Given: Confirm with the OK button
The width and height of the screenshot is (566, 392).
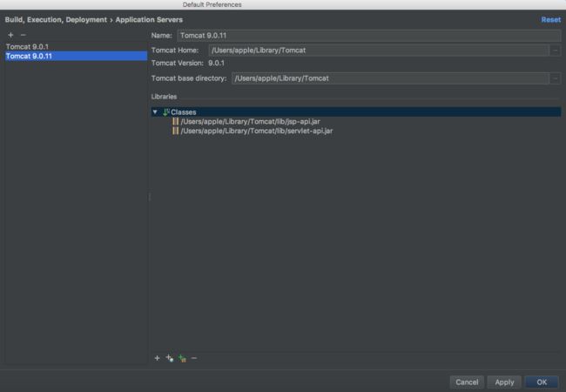Looking at the screenshot, I should (x=542, y=382).
